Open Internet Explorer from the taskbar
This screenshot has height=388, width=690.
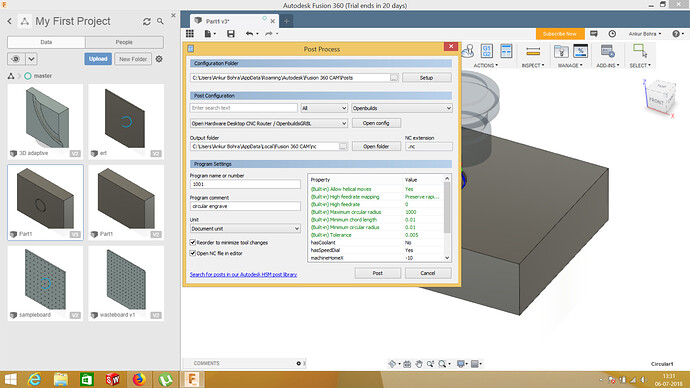[x=34, y=379]
